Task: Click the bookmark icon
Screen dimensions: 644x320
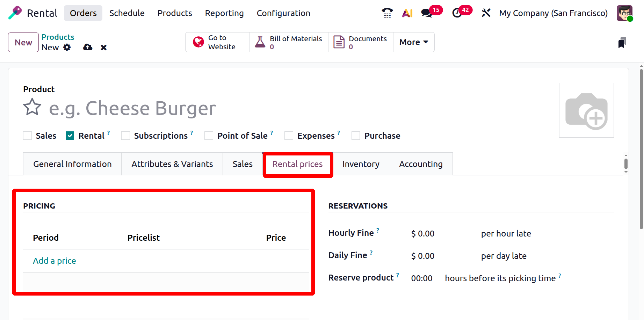Action: (x=622, y=43)
